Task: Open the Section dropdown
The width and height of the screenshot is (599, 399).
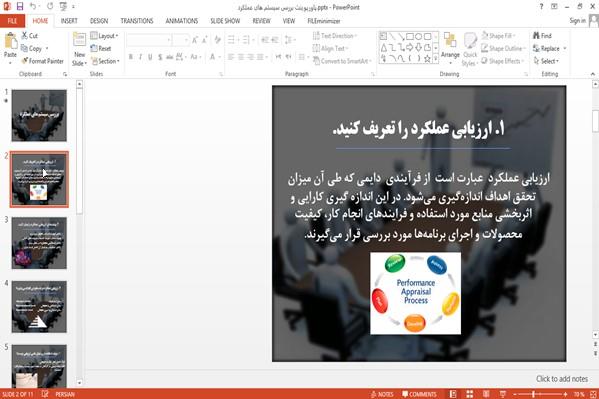Action: (105, 61)
